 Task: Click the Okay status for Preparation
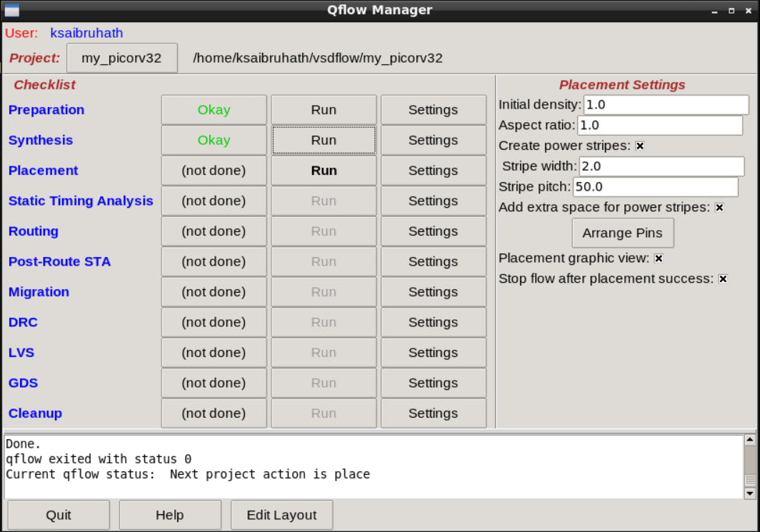coord(213,109)
